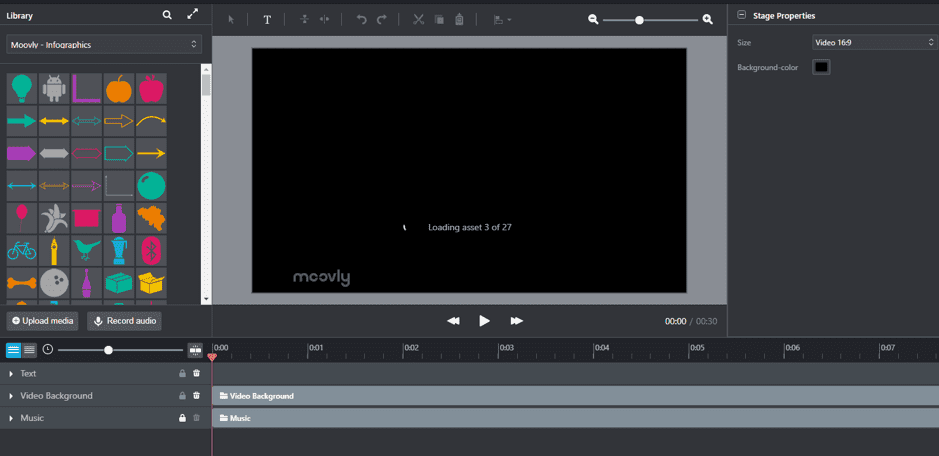Flip selected object vertically

(304, 20)
